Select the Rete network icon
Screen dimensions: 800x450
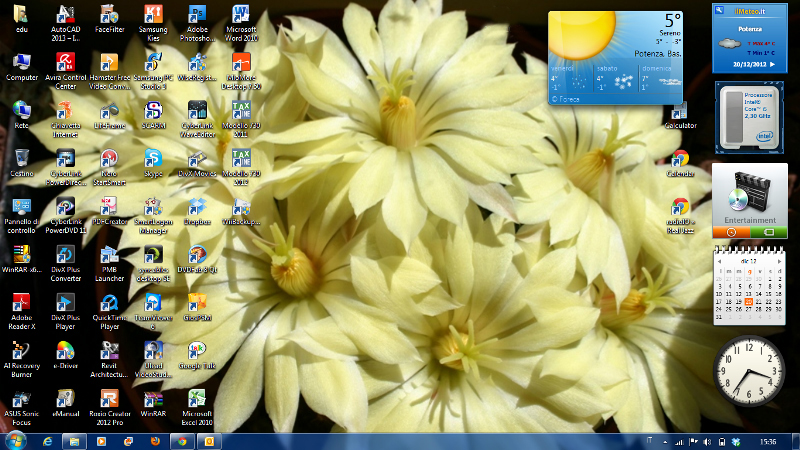pyautogui.click(x=21, y=115)
